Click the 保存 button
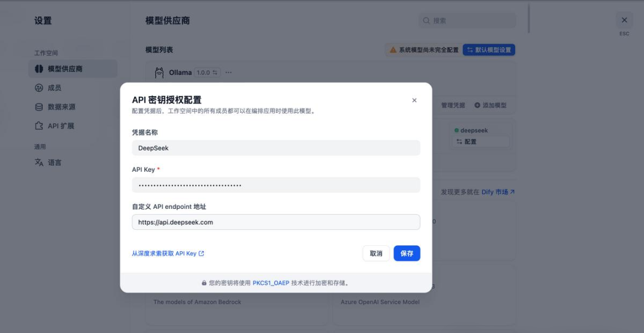Screen dimensions: 644x333 coord(407,253)
